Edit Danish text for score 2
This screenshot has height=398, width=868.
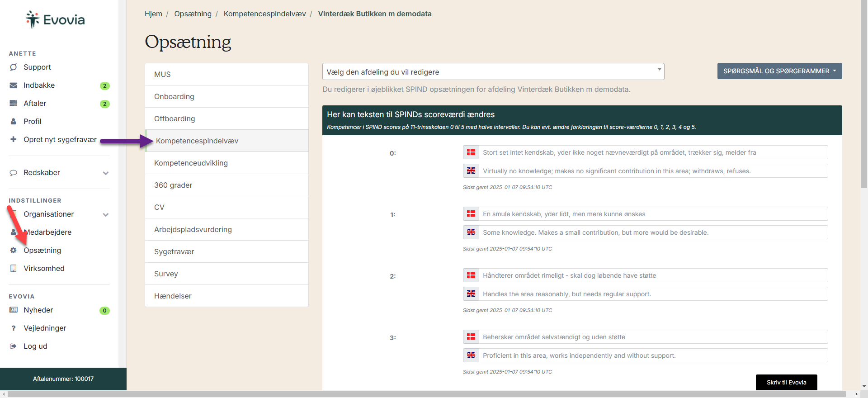point(653,275)
